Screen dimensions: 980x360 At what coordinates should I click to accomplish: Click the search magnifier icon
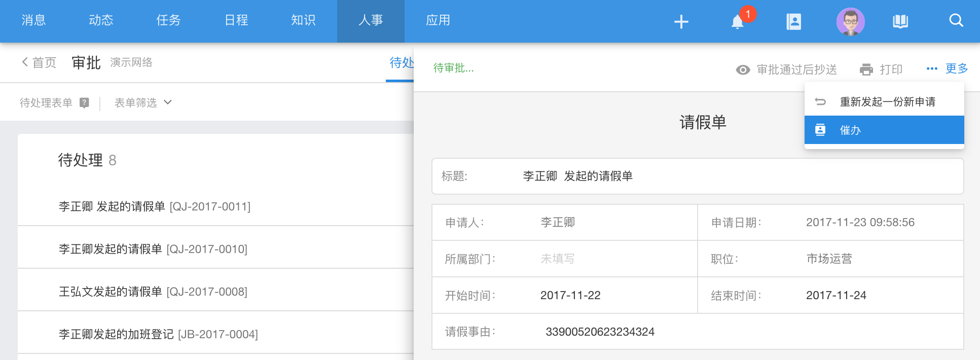coord(956,21)
